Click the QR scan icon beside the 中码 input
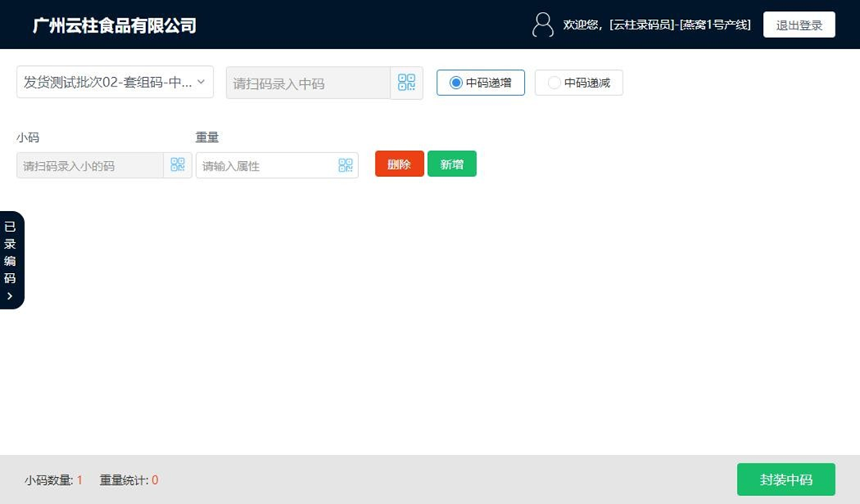This screenshot has height=504, width=860. 407,82
